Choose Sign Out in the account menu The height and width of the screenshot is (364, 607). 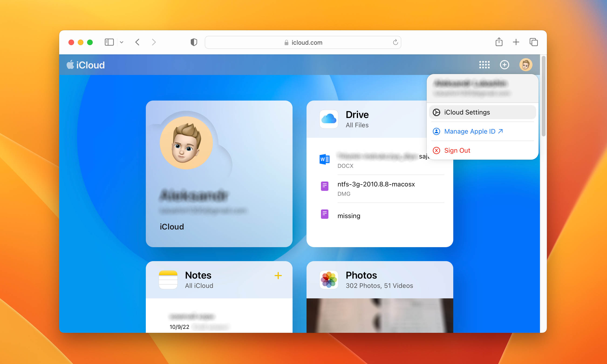457,150
